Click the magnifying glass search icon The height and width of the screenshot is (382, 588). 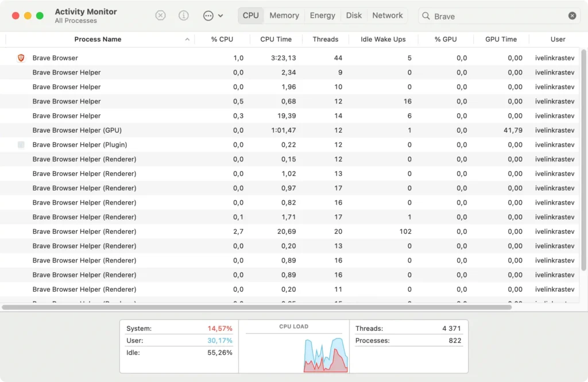pos(426,16)
